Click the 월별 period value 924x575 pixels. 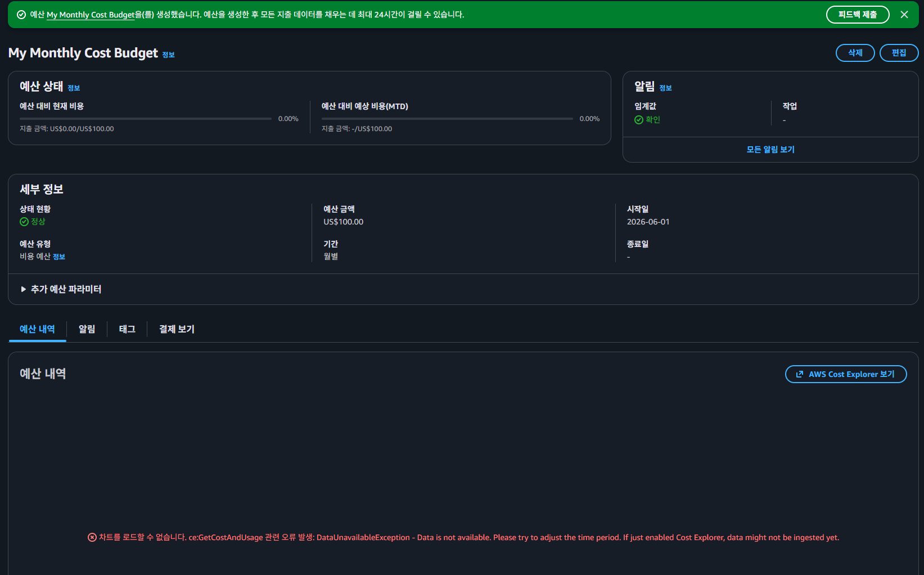point(331,257)
